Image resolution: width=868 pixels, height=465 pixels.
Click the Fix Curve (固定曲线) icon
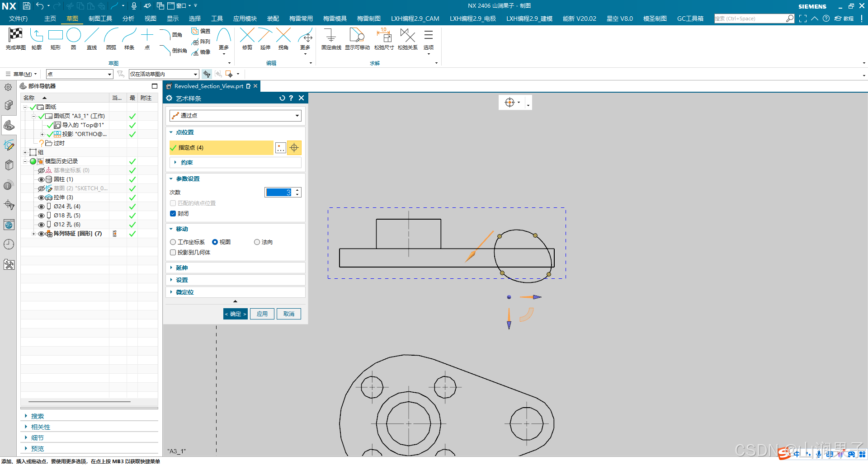tap(331, 35)
